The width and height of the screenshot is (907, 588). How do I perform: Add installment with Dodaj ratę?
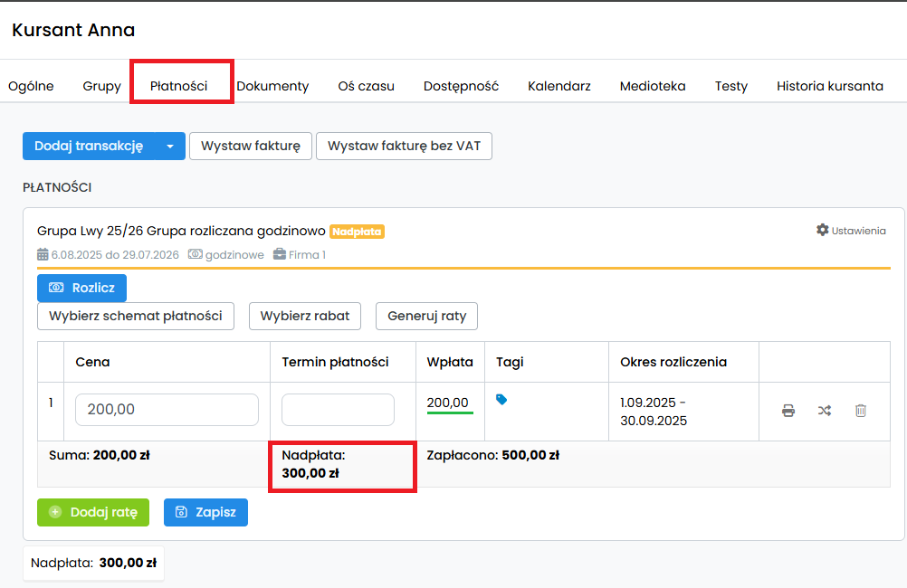(x=93, y=512)
